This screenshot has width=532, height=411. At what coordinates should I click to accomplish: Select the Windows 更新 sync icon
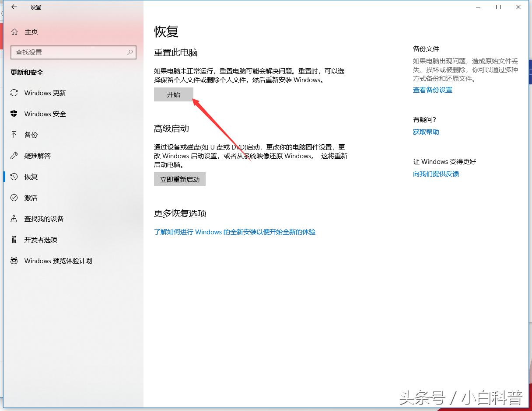[x=14, y=93]
